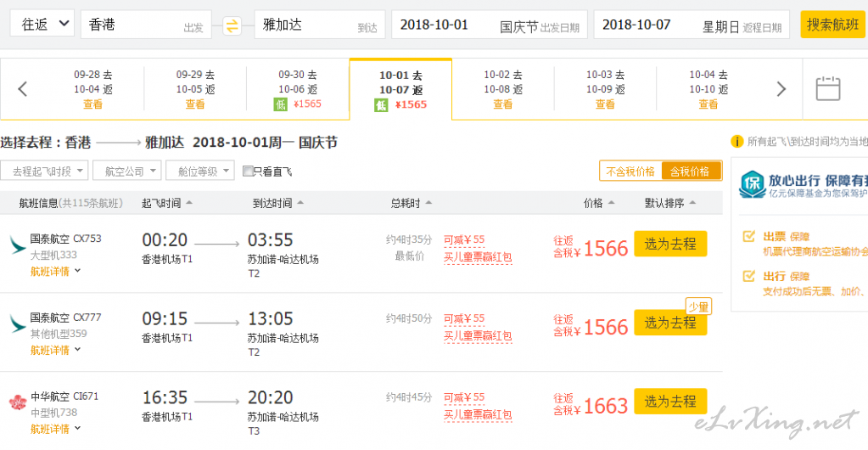The image size is (868, 450).
Task: Go to next dates with right arrow
Action: click(x=781, y=88)
